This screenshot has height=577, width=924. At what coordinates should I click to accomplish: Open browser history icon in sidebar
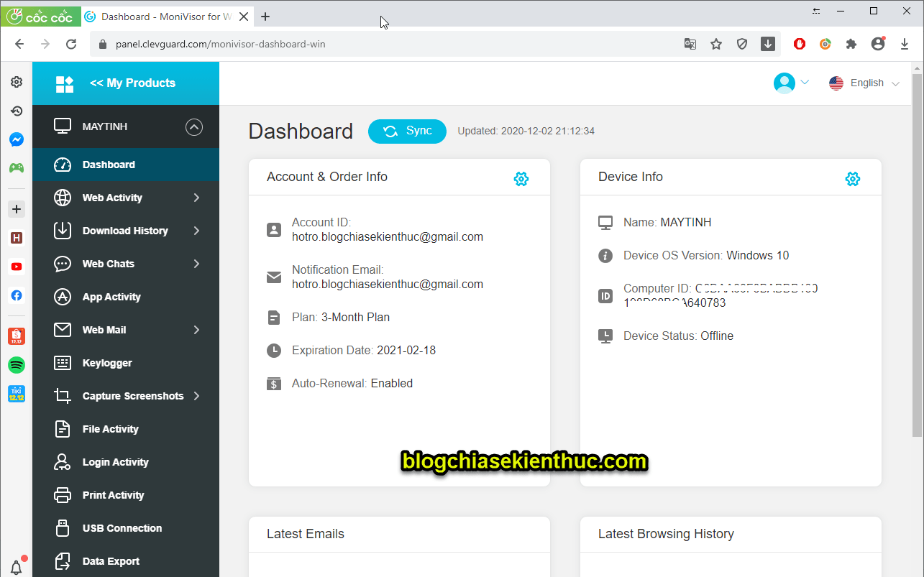tap(16, 111)
